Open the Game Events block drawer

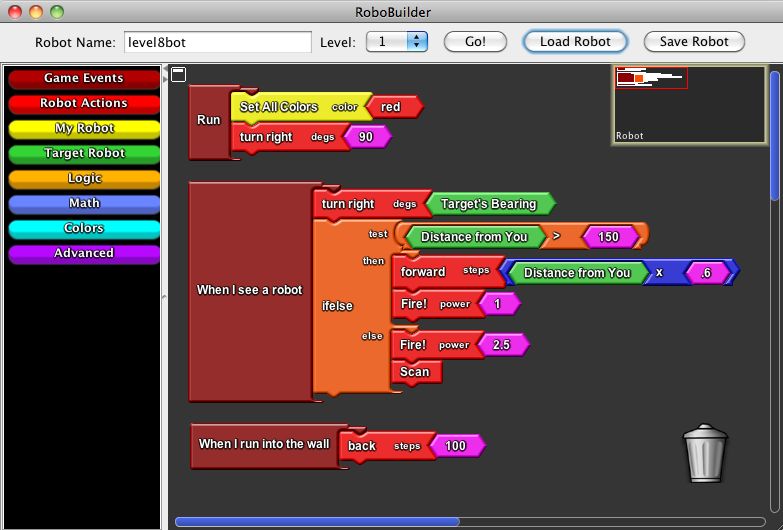[x=83, y=78]
